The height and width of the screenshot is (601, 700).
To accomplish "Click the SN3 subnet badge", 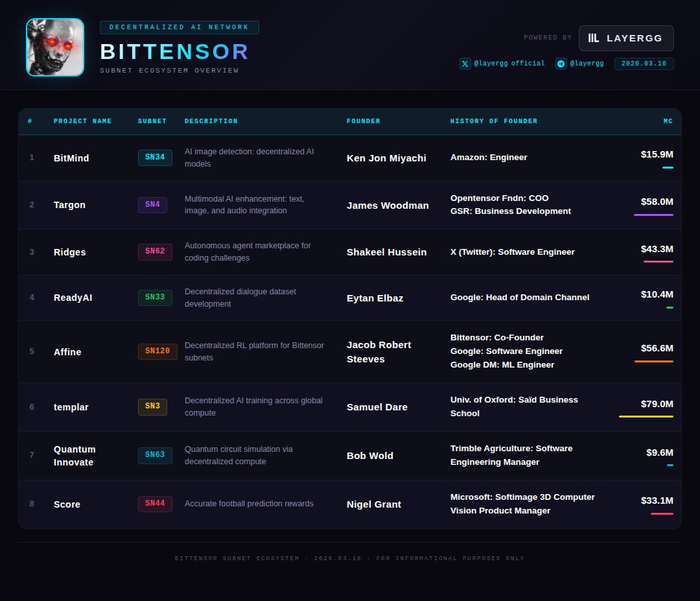I will click(152, 407).
